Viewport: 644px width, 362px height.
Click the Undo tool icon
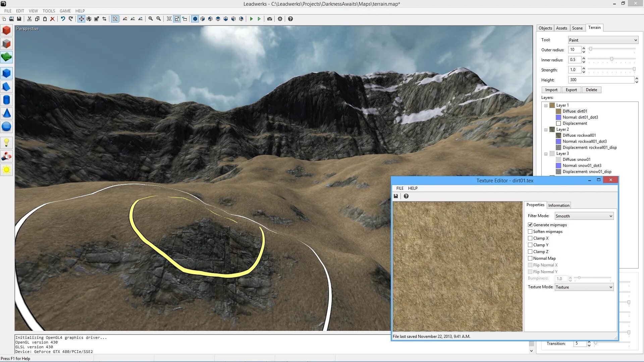click(x=62, y=18)
